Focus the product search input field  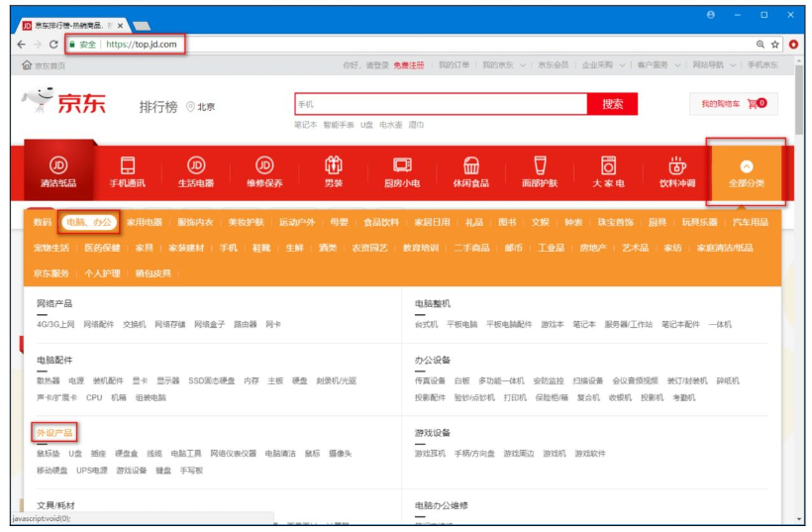pyautogui.click(x=442, y=104)
